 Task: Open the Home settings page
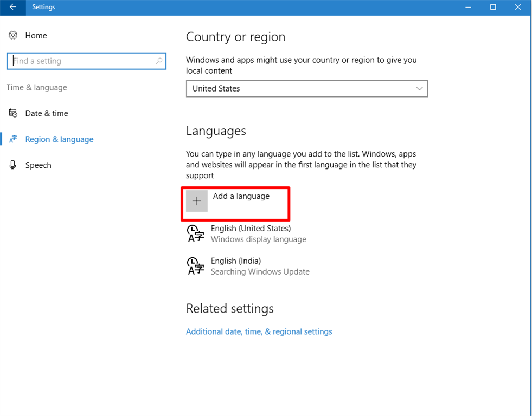coord(36,35)
